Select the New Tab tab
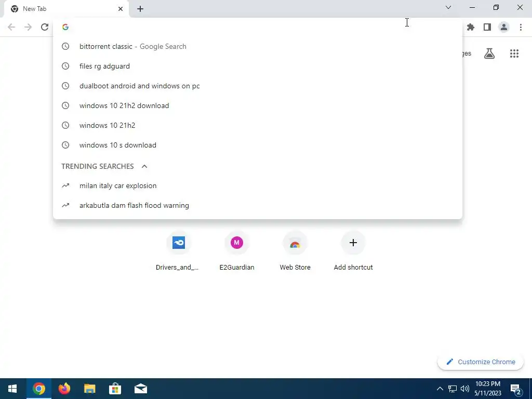 (x=66, y=9)
